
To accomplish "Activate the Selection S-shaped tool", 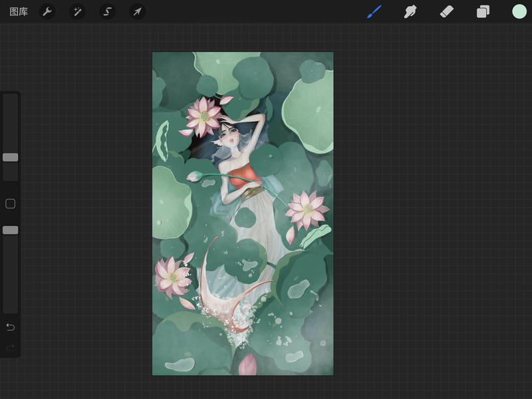I will click(x=107, y=11).
